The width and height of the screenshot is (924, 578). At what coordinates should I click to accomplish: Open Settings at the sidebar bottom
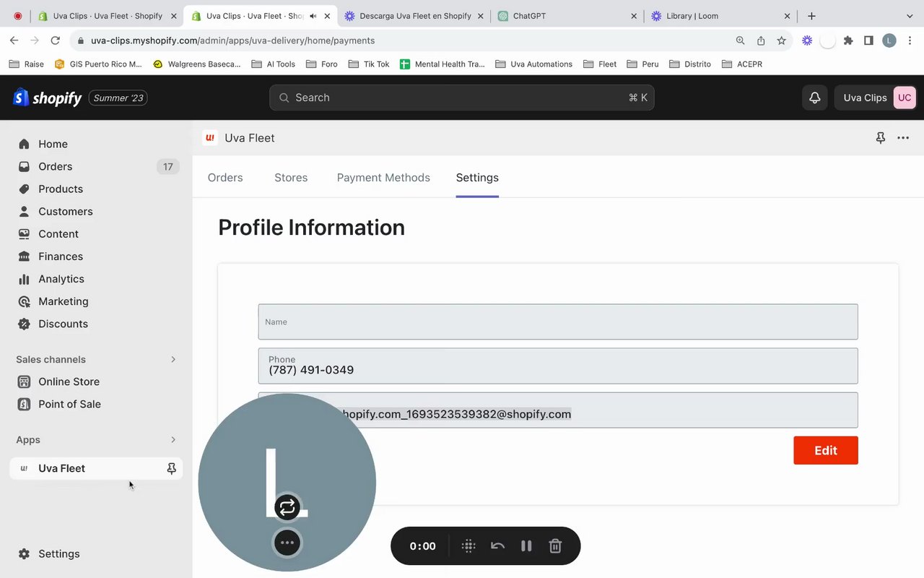click(x=59, y=553)
